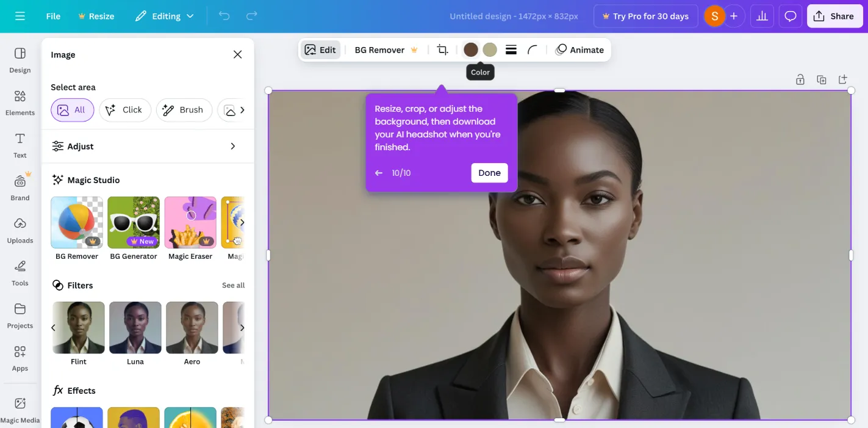This screenshot has height=428, width=868.
Task: Open the analytics bar chart icon
Action: click(762, 16)
